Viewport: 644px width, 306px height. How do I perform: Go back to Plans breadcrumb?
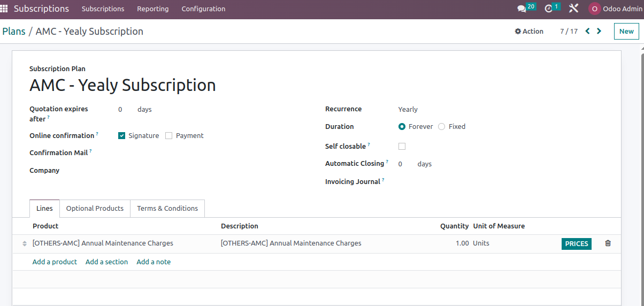[14, 31]
